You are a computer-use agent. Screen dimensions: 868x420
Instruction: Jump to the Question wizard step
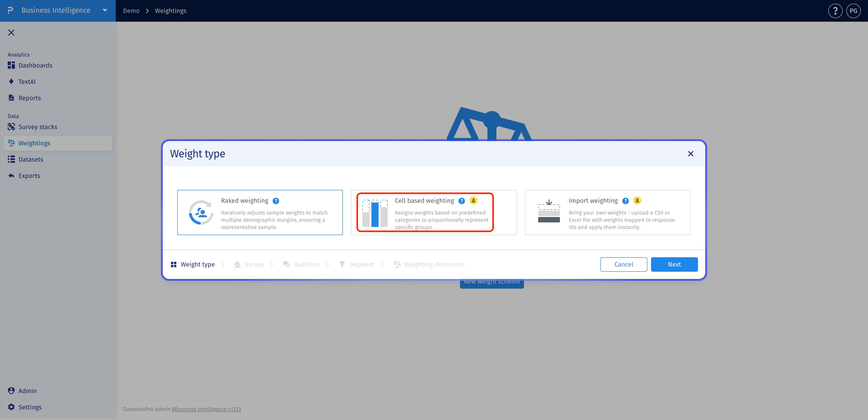tap(301, 264)
